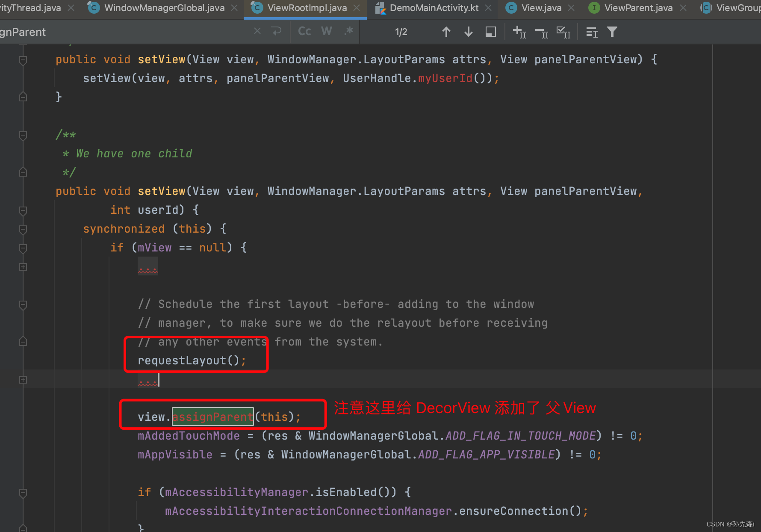761x532 pixels.
Task: Insert a new line in search field
Action: (277, 31)
